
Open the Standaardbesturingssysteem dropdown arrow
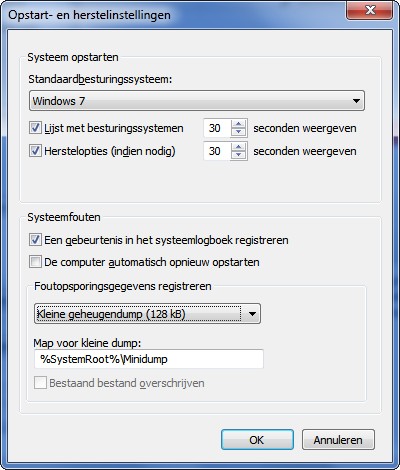(x=356, y=101)
